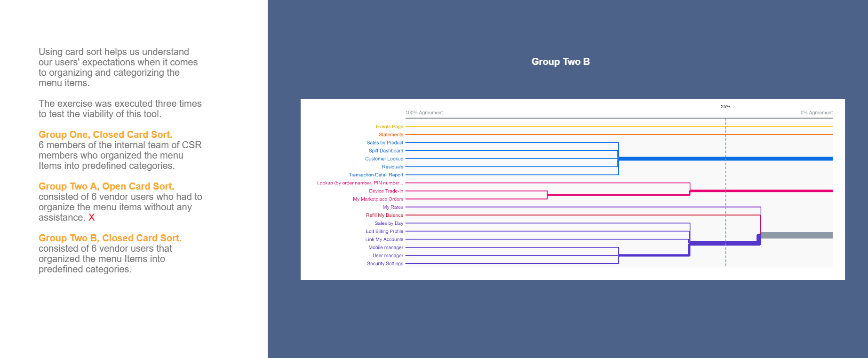Select the Edit Billing Profile label

(384, 231)
